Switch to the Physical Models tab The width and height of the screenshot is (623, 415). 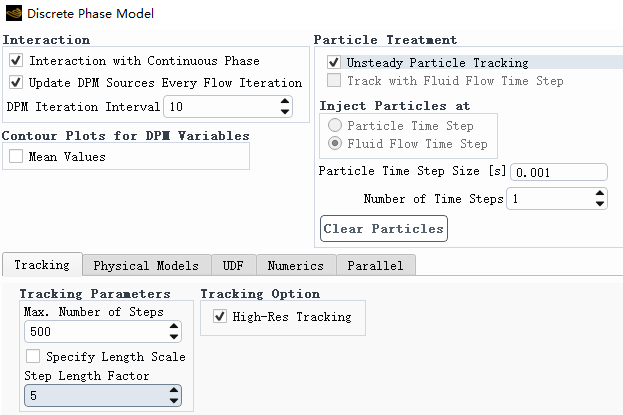[x=146, y=265]
